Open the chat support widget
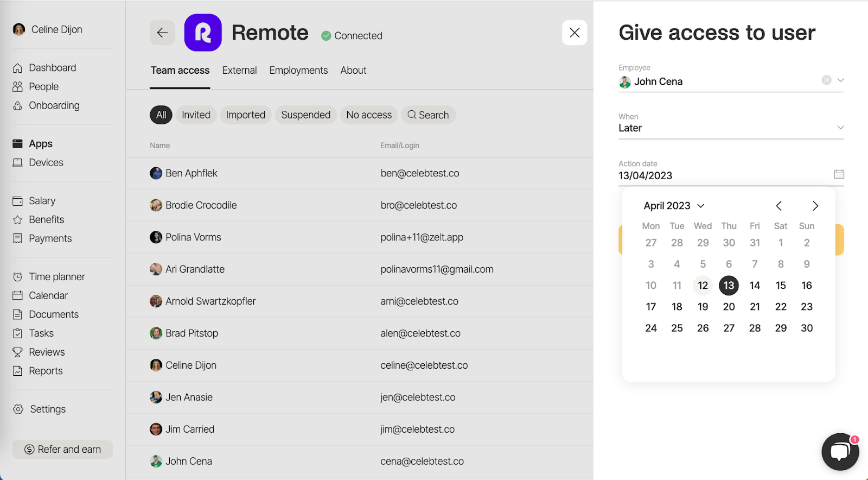The image size is (868, 480). click(840, 452)
